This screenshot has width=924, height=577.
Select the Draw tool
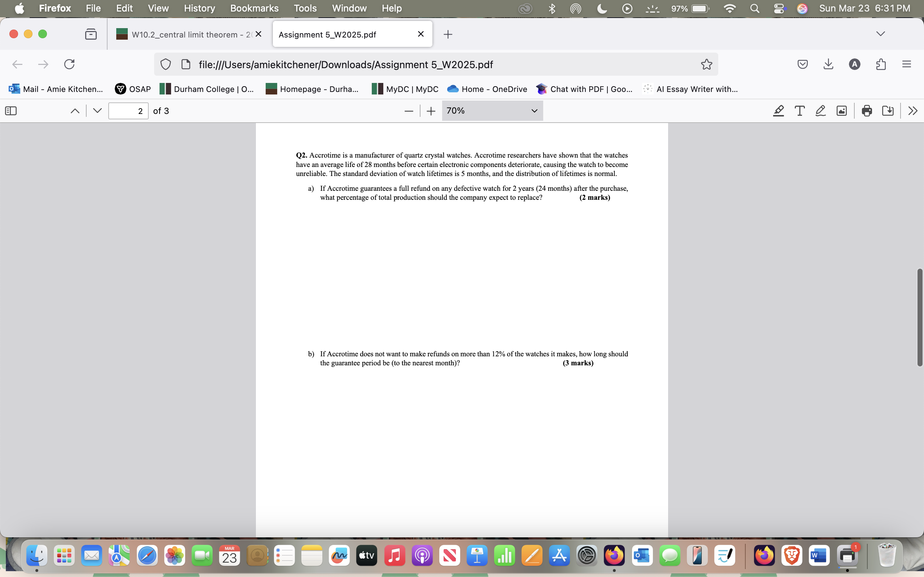pos(820,111)
